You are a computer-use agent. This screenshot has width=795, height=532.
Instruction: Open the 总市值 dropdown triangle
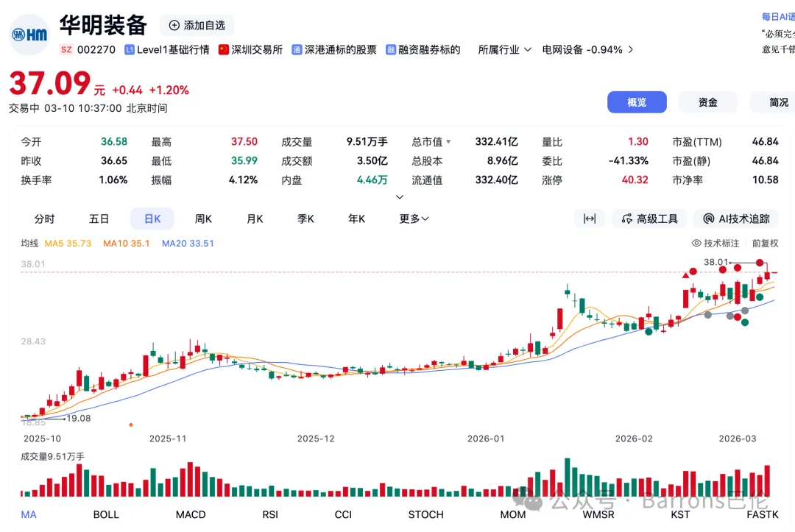[448, 142]
